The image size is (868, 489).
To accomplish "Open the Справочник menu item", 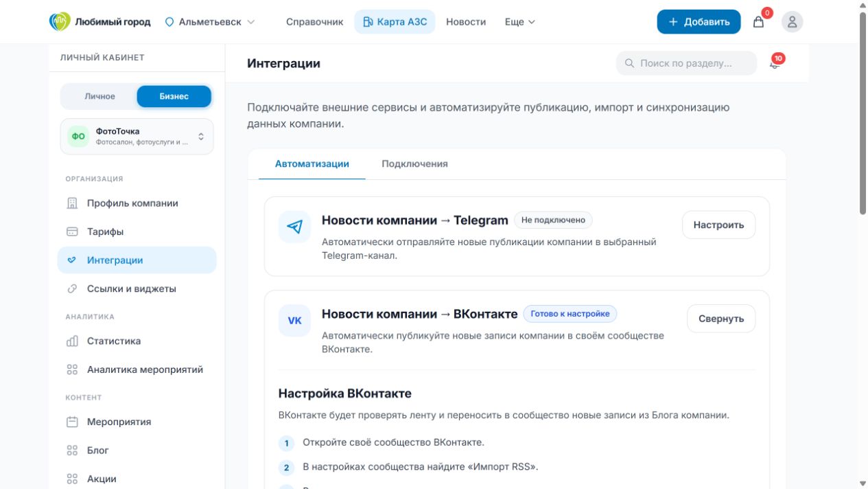I will coord(314,22).
